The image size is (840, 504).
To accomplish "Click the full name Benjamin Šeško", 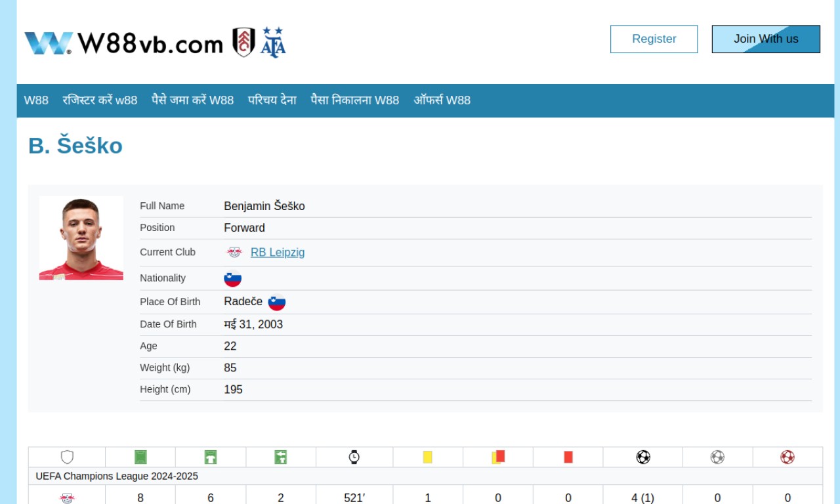I will (264, 206).
